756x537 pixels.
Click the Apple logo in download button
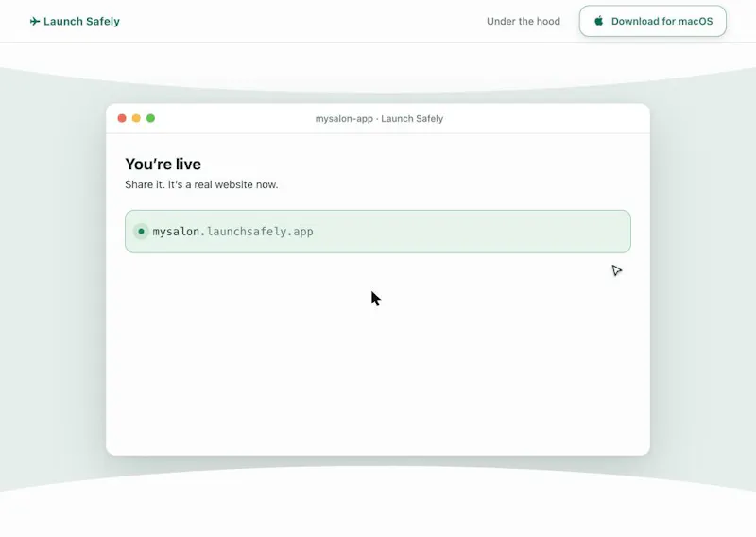pos(599,21)
